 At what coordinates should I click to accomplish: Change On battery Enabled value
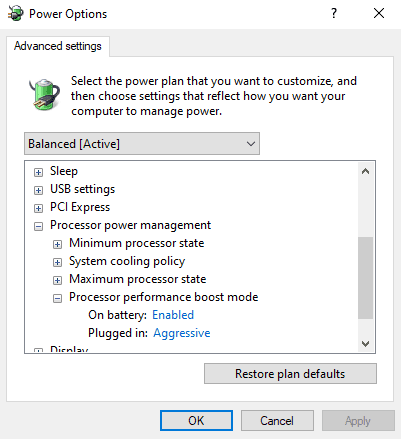click(x=173, y=315)
